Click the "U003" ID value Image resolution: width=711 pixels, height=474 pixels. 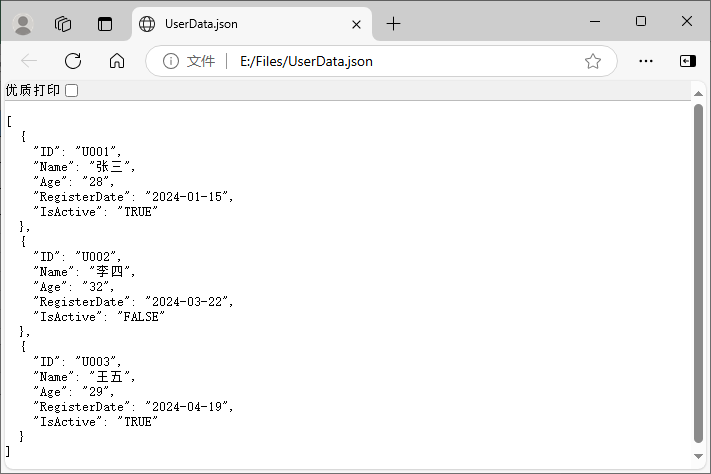click(96, 362)
